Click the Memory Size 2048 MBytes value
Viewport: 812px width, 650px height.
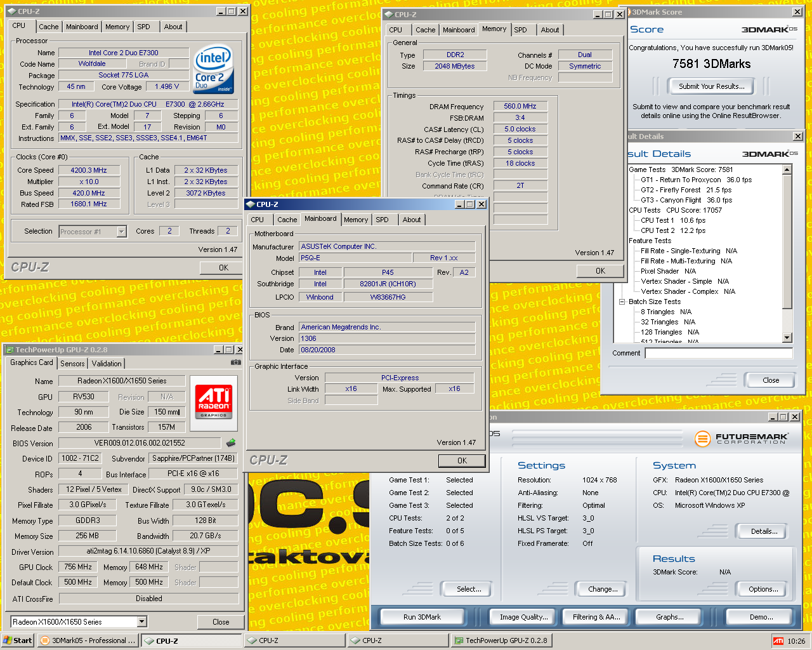coord(454,66)
